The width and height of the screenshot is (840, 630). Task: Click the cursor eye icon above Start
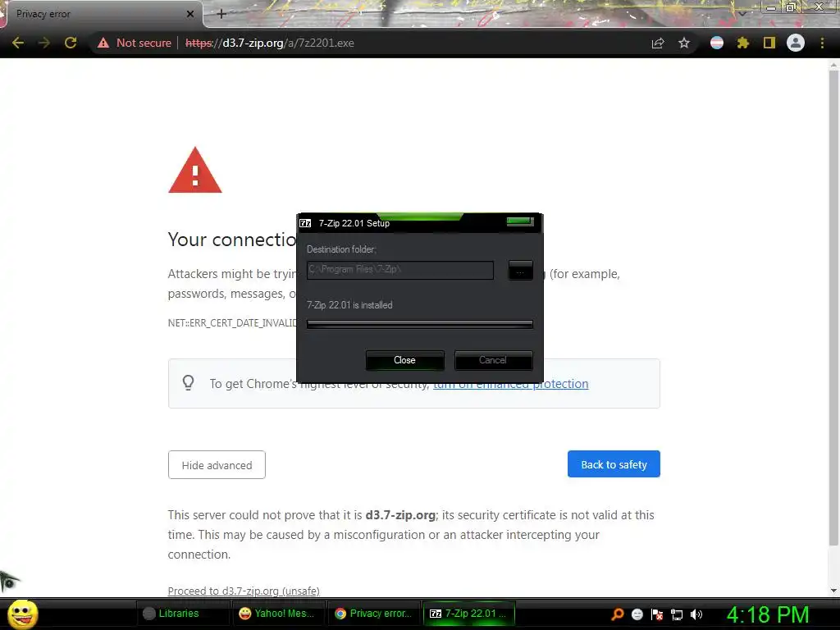click(x=9, y=581)
